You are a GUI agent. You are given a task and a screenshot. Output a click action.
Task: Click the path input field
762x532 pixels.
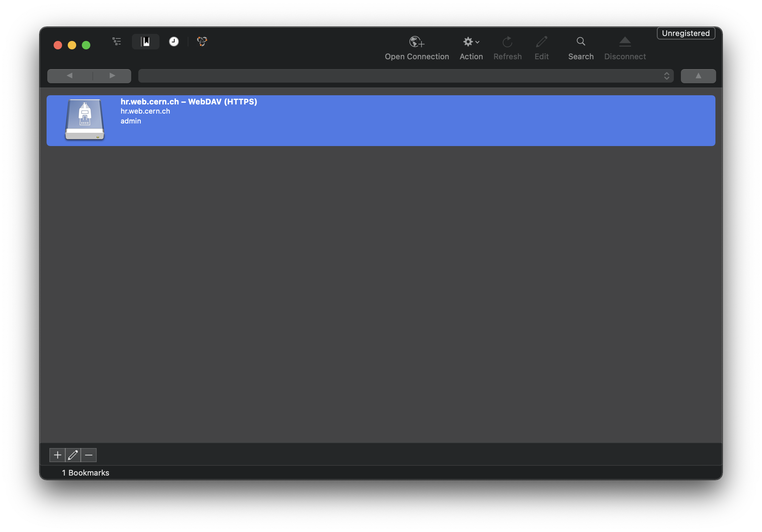(405, 76)
